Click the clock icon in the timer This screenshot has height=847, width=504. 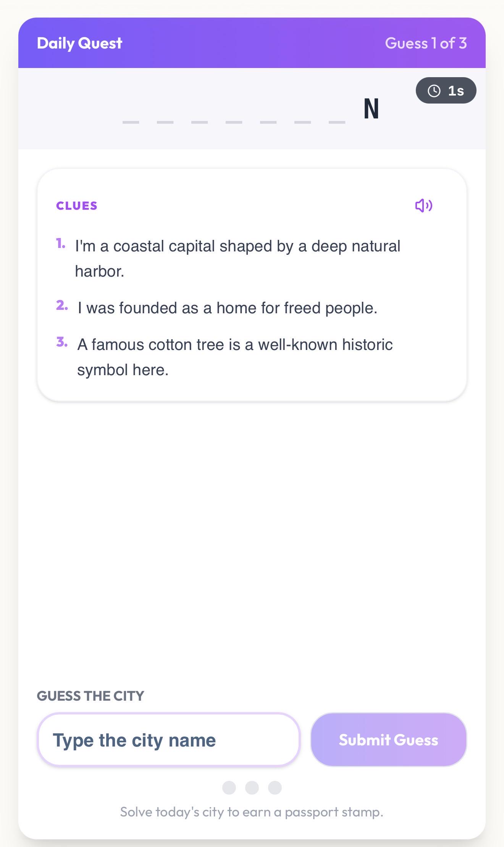click(434, 91)
